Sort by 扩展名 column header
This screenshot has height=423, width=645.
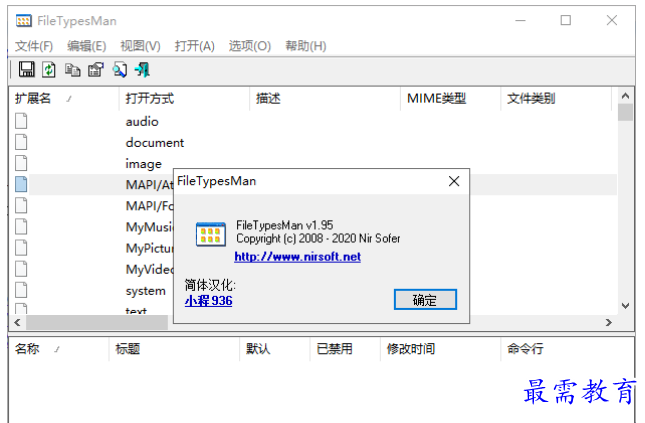(64, 98)
